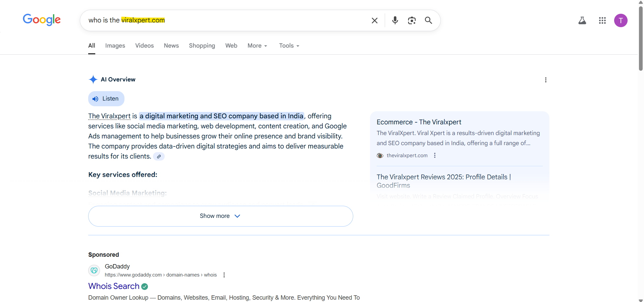Open the Tools dropdown
The image size is (644, 302).
pyautogui.click(x=288, y=46)
